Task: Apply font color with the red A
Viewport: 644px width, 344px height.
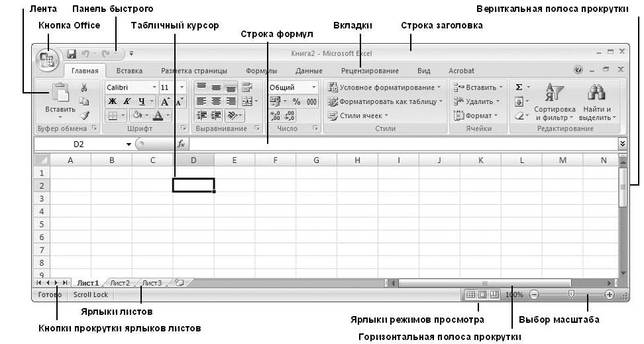Action: point(158,115)
